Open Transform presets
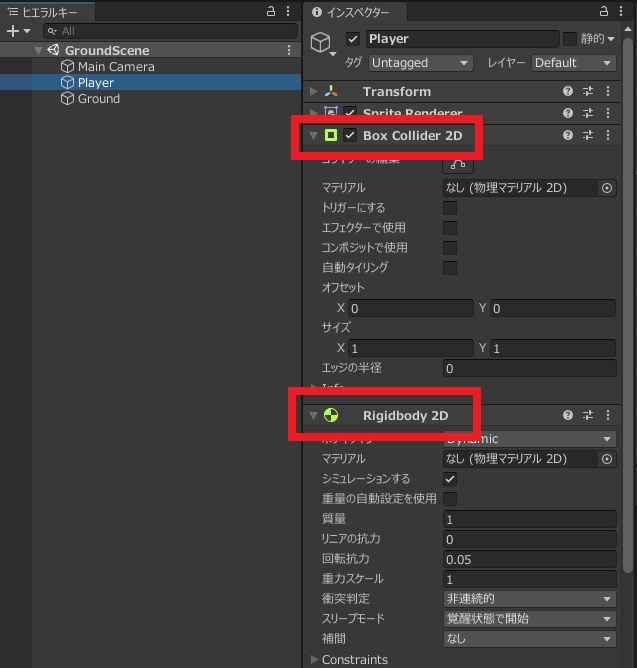Screen dimensions: 637x668 point(588,91)
